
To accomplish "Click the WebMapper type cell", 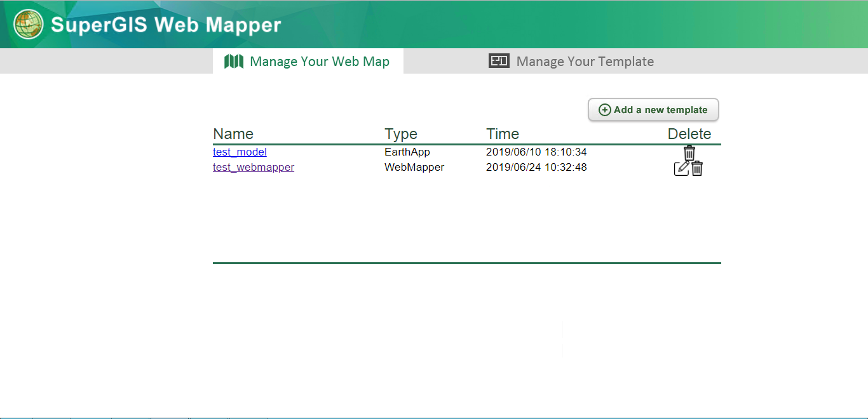I will (x=414, y=168).
